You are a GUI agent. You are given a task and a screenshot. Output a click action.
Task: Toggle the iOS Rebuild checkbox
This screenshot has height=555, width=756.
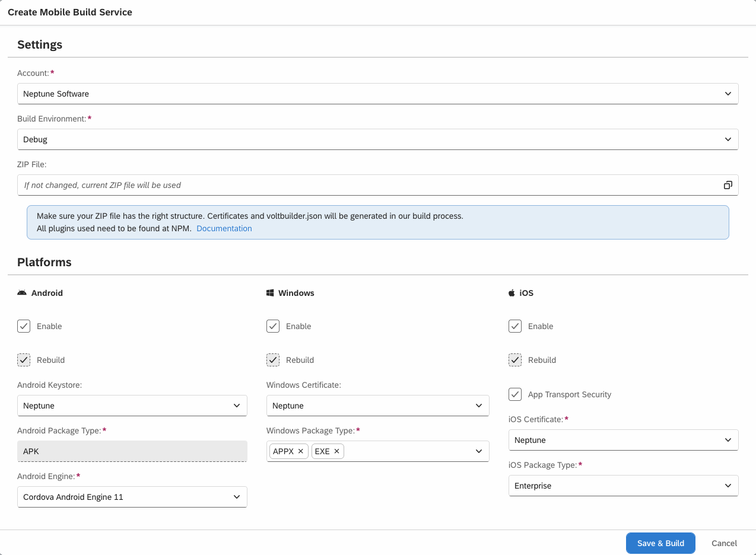pyautogui.click(x=515, y=360)
